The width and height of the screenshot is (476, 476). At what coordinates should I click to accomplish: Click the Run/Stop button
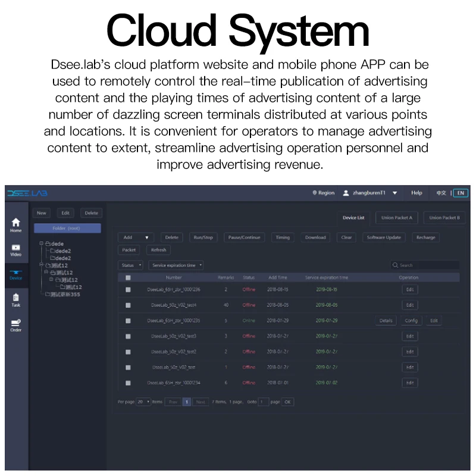click(203, 237)
